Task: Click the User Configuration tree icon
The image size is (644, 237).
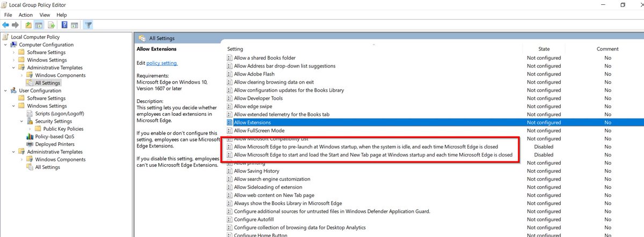Action: tap(13, 91)
